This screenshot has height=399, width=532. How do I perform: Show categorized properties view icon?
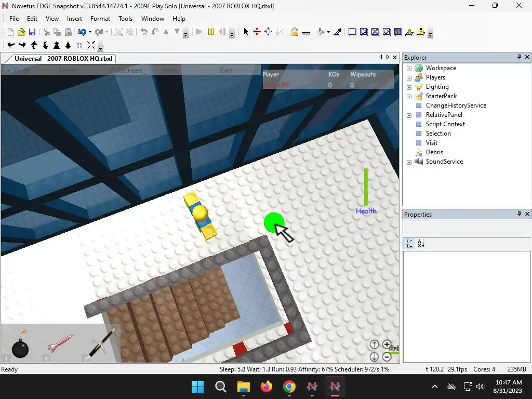(x=409, y=244)
